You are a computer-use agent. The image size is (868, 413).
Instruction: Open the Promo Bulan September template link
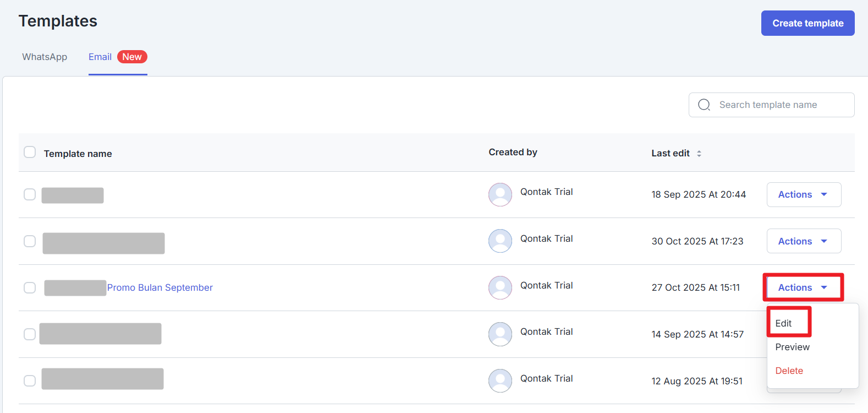coord(160,287)
